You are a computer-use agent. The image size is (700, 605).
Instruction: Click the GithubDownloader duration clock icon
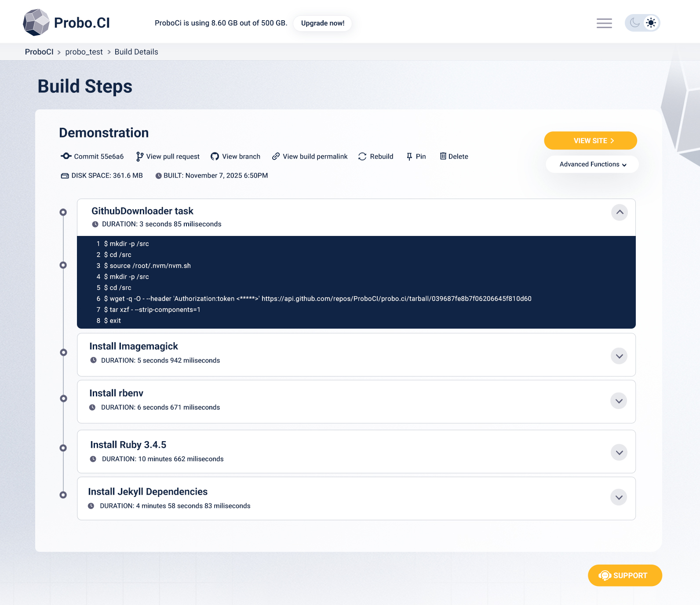click(x=95, y=224)
